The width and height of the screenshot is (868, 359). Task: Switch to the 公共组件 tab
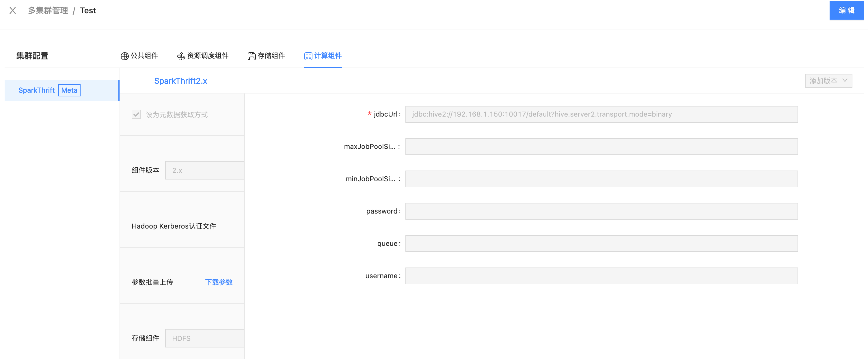click(145, 56)
